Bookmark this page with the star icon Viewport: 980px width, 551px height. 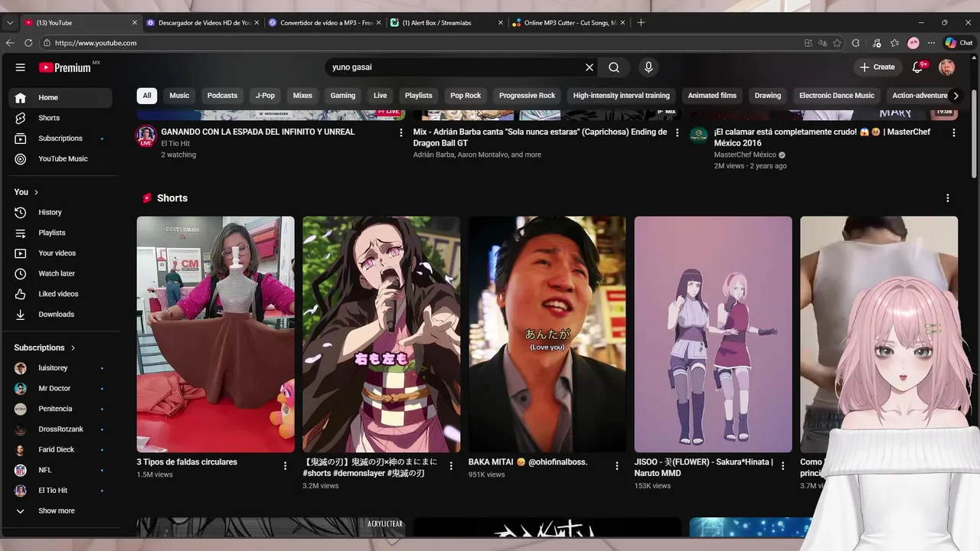click(838, 43)
